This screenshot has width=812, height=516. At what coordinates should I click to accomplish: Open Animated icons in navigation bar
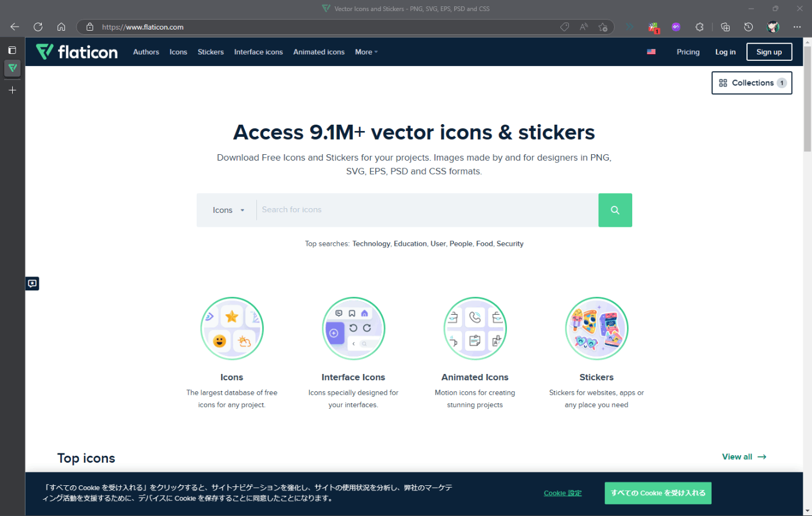tap(319, 52)
